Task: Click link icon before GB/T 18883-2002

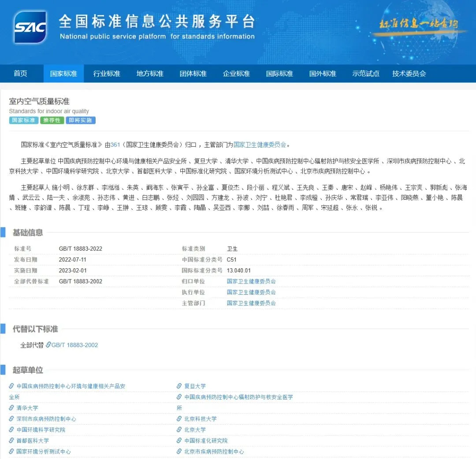Action: pos(48,345)
